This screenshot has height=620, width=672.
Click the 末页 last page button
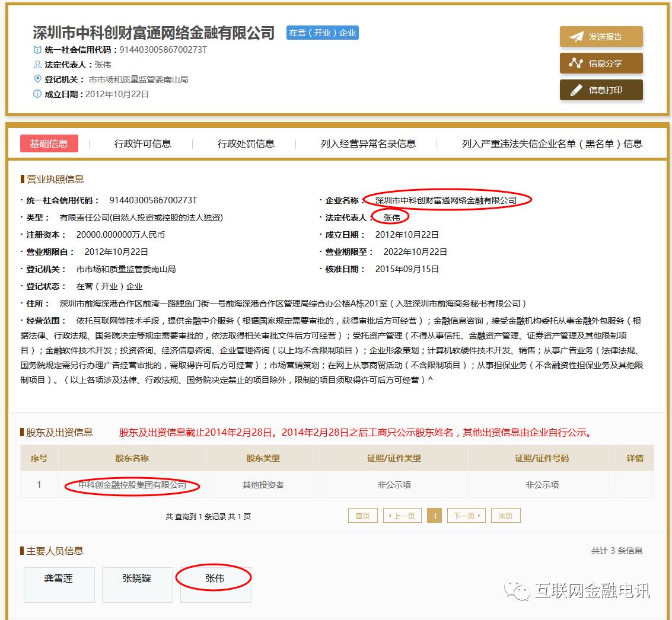(x=506, y=516)
